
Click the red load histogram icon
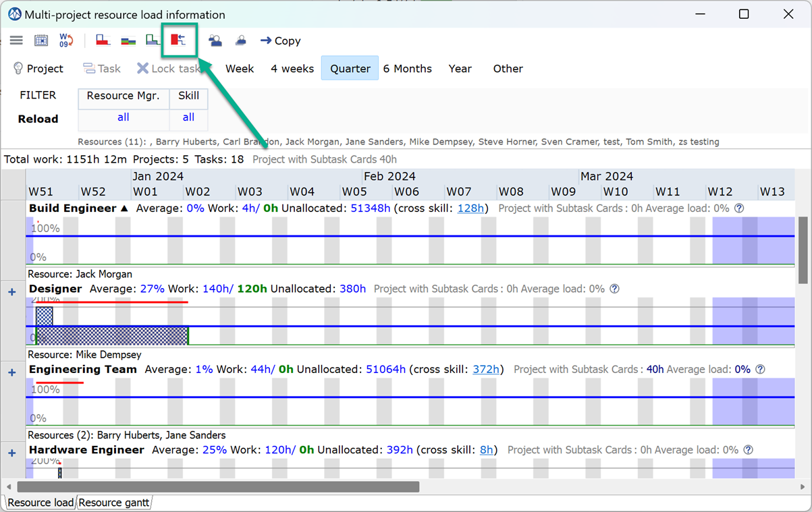[x=103, y=40]
